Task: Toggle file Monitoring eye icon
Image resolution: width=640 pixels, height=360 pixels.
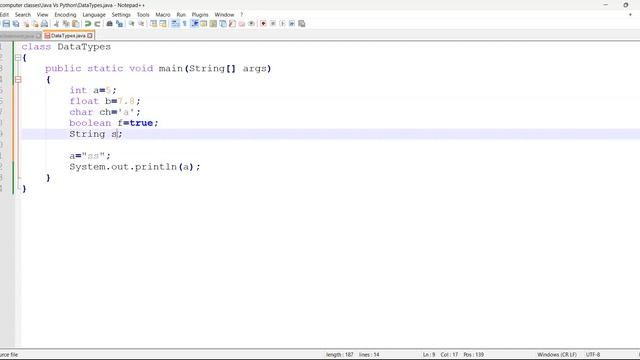Action: coord(251,24)
